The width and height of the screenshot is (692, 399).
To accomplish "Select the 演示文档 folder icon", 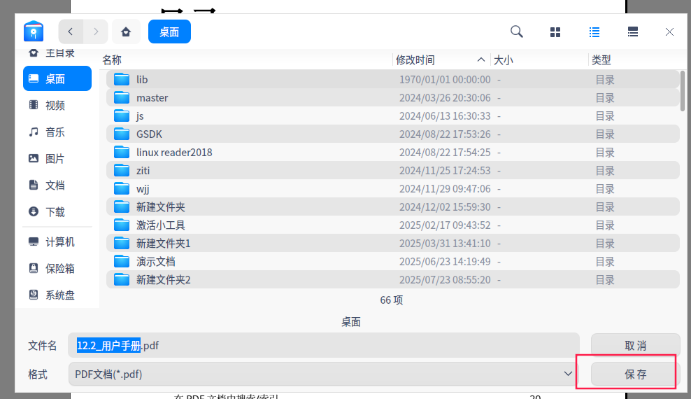I will (x=122, y=262).
